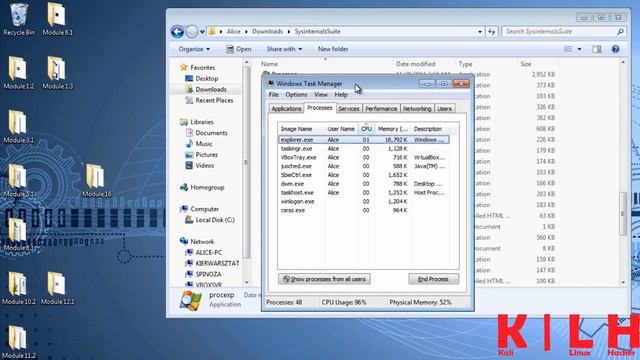640x360 pixels.
Task: Click the refresh button beside the address bar
Action: click(491, 31)
